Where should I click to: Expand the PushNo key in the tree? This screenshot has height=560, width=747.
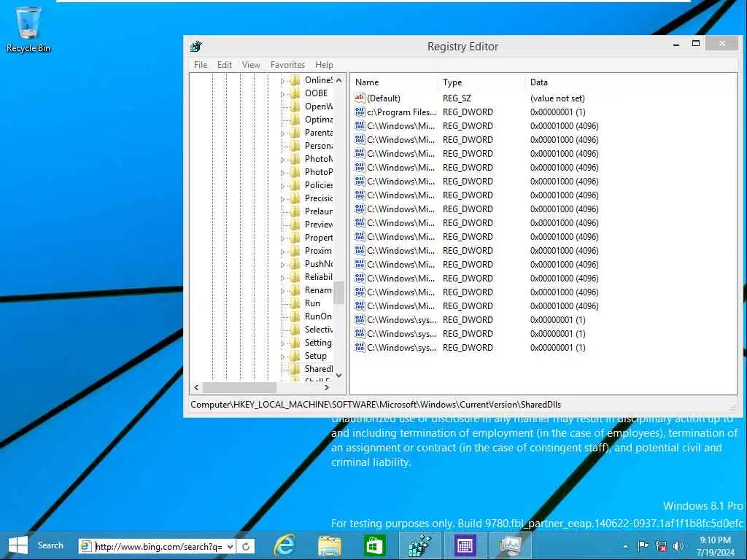coord(282,265)
